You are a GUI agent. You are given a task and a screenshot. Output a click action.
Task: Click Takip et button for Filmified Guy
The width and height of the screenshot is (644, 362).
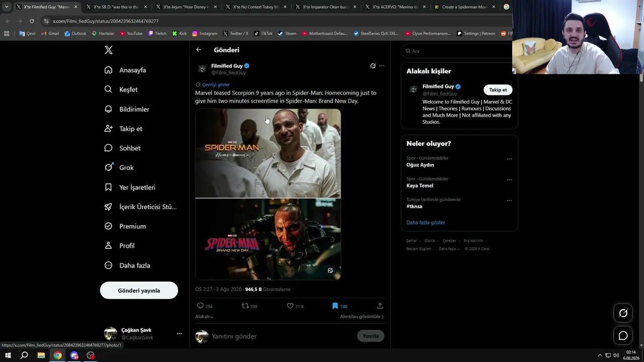click(498, 90)
